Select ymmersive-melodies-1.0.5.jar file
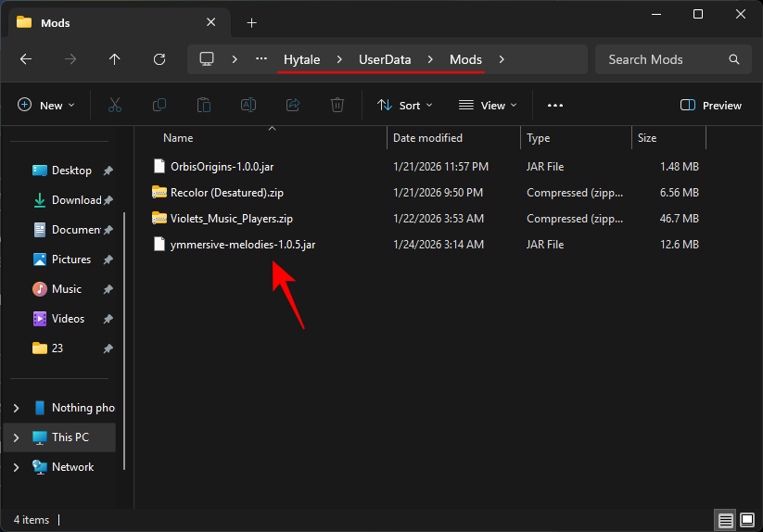The width and height of the screenshot is (763, 532). 242,245
